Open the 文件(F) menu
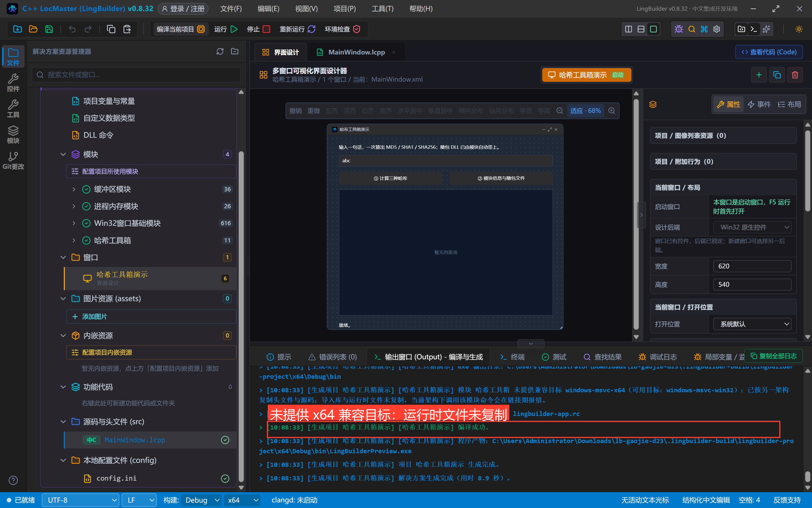This screenshot has height=508, width=812. (x=231, y=9)
